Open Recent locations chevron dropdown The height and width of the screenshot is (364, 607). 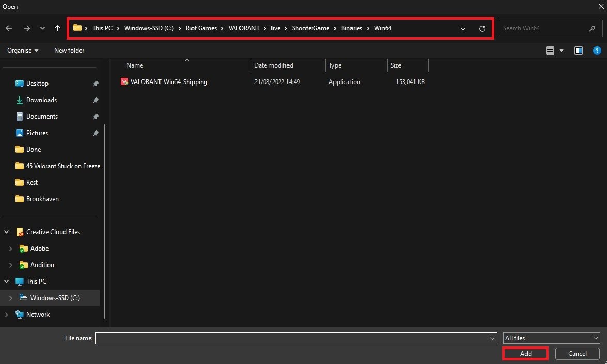42,28
